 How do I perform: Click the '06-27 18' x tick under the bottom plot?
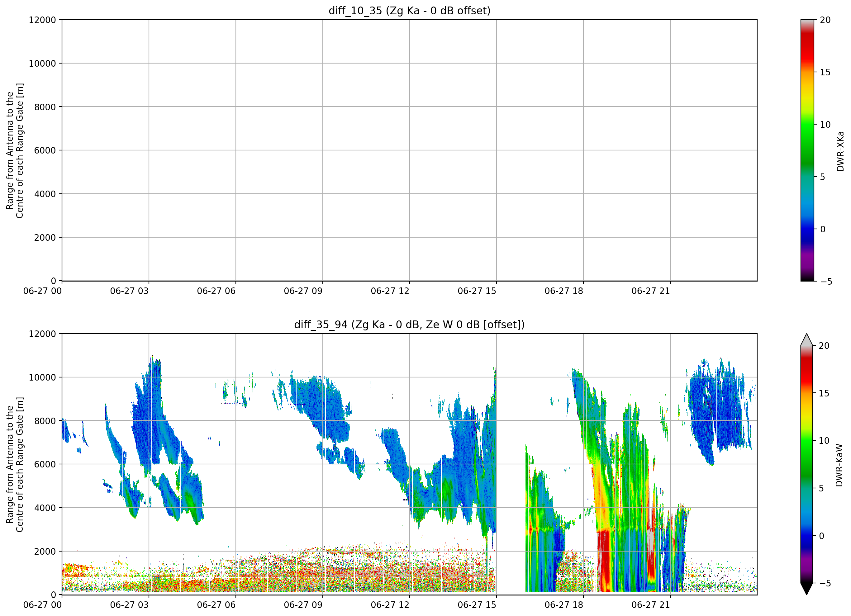(x=564, y=605)
